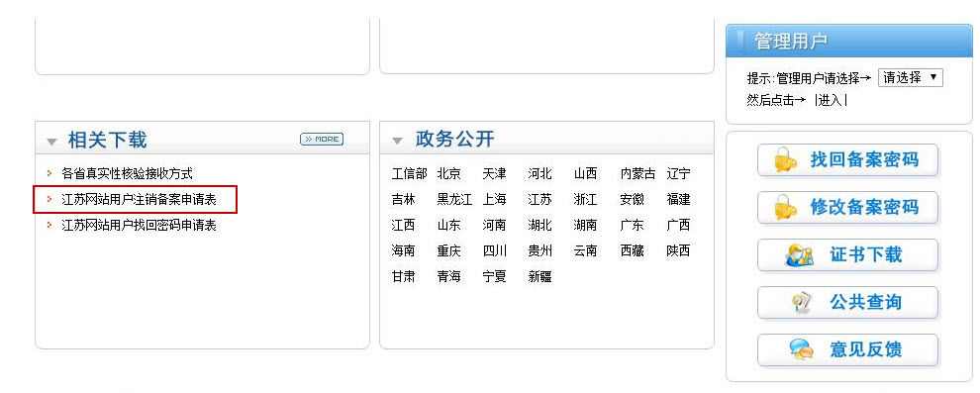Image resolution: width=980 pixels, height=393 pixels.
Task: Click the 相关下载 panel heading
Action: 108,140
